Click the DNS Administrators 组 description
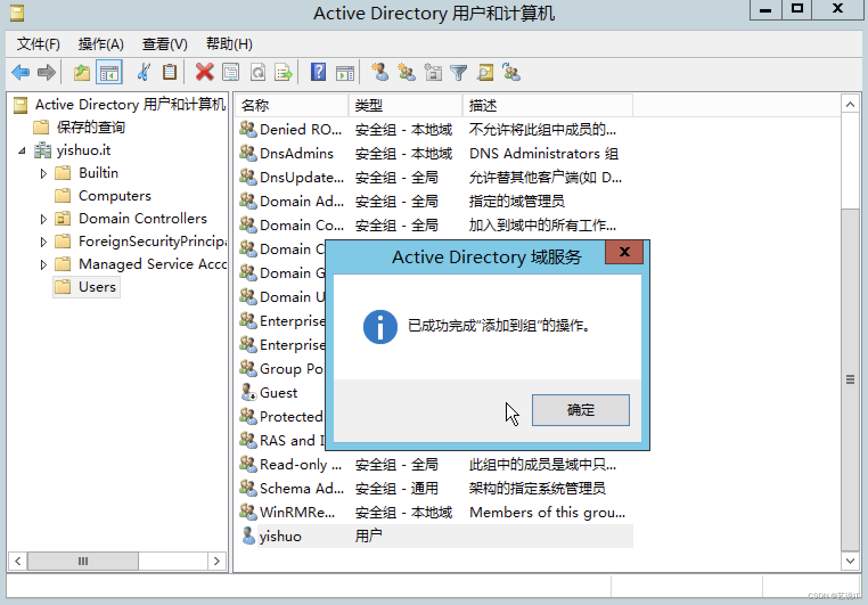Viewport: 868px width, 605px height. [543, 153]
